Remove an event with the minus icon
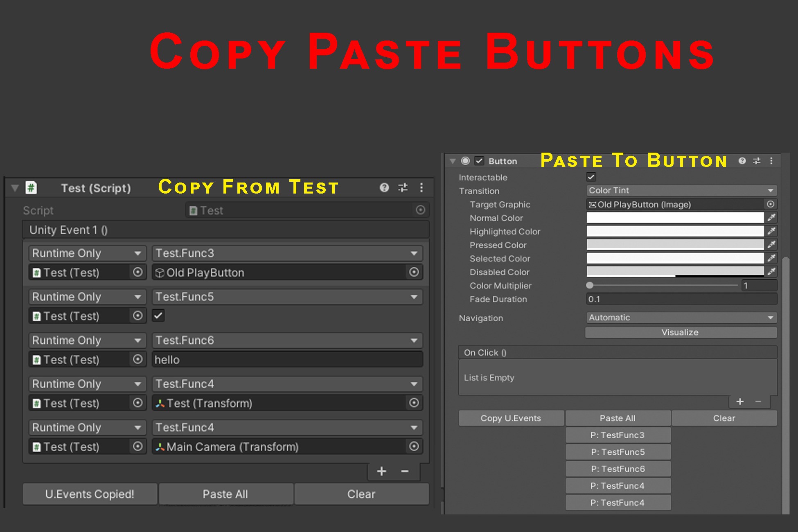The image size is (798, 532). tap(758, 401)
